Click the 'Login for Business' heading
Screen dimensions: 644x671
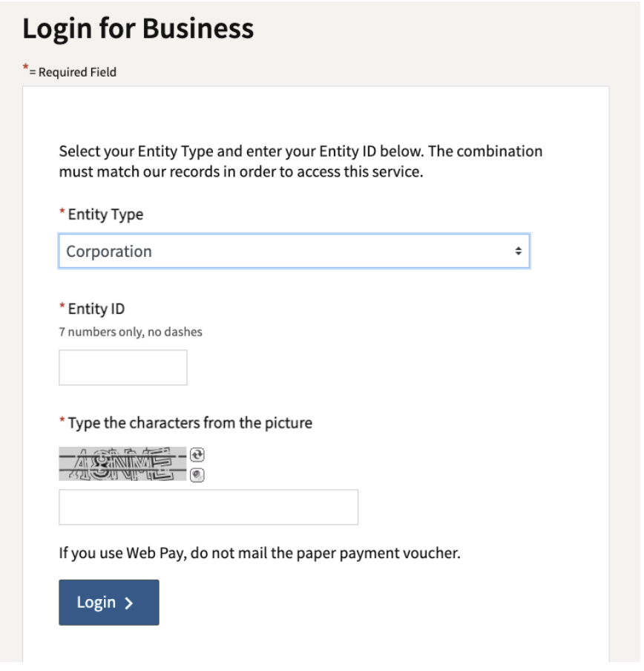(x=139, y=29)
